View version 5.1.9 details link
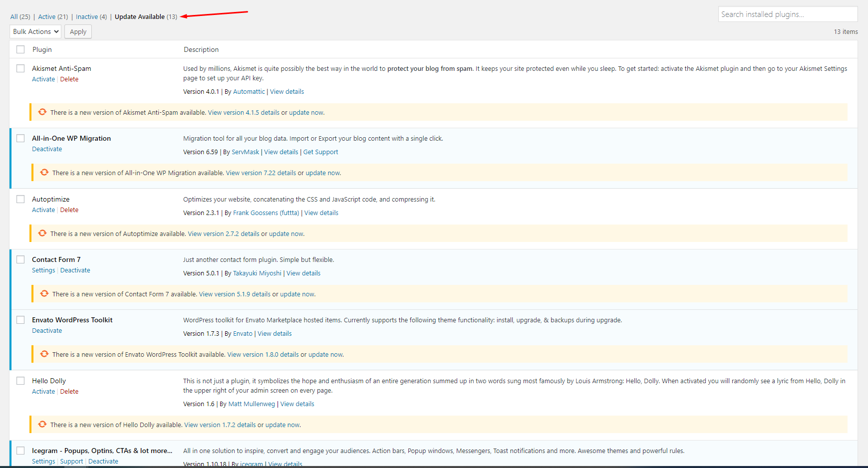This screenshot has height=468, width=868. tap(235, 294)
